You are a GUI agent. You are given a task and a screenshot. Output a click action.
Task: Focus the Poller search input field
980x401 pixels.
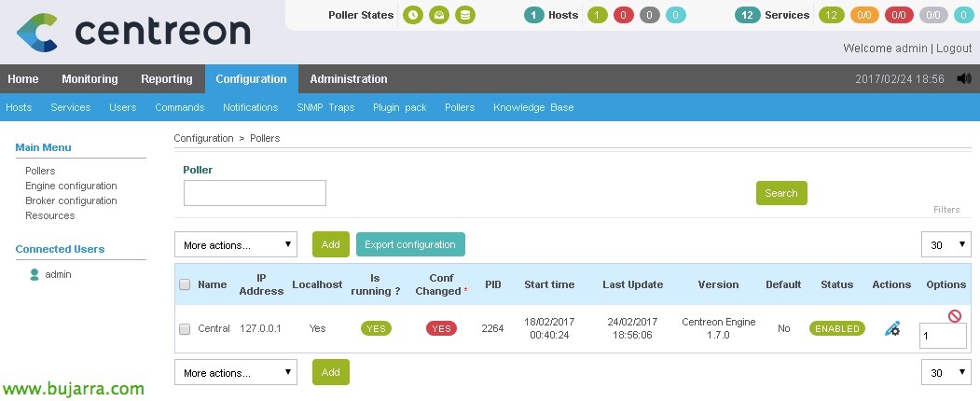pyautogui.click(x=255, y=193)
